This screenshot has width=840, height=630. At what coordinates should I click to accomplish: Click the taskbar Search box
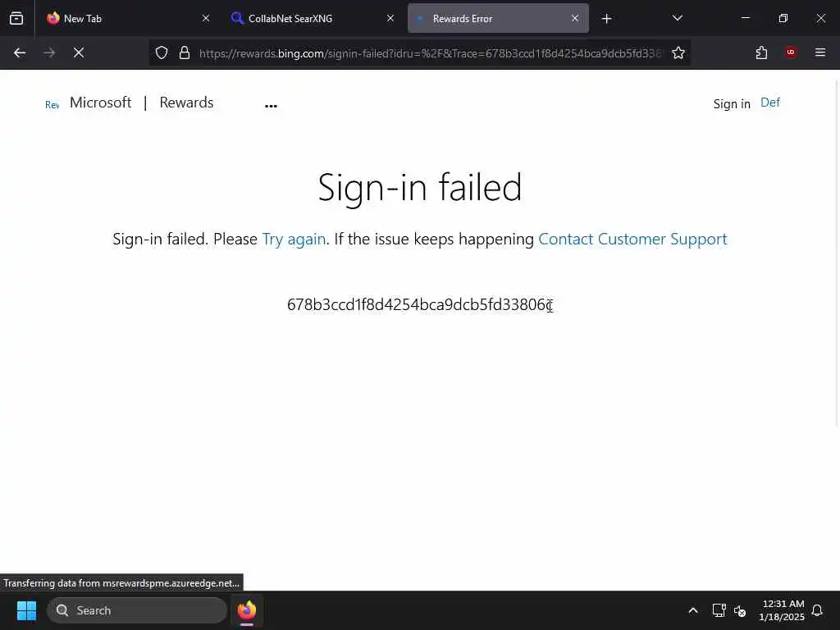(137, 610)
